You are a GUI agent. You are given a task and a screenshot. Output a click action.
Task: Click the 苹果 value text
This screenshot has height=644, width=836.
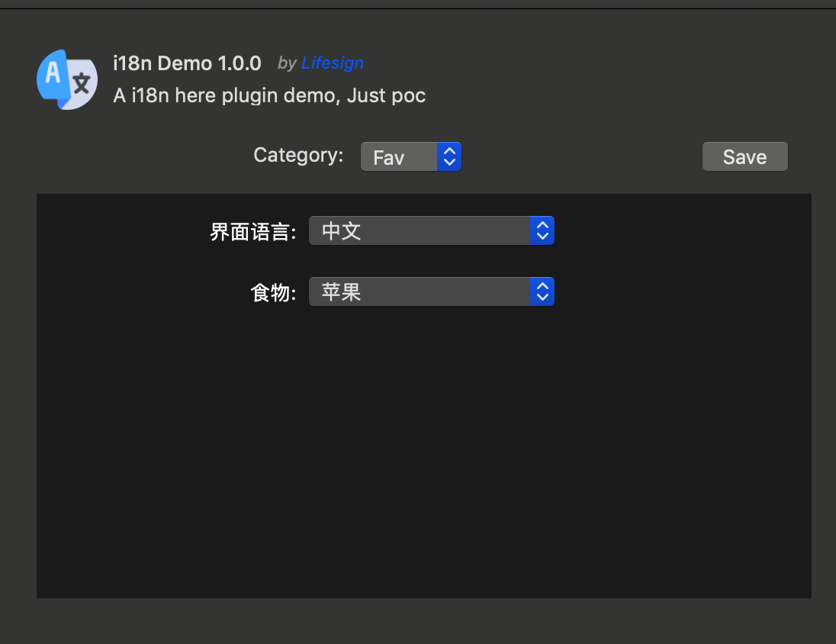point(341,292)
